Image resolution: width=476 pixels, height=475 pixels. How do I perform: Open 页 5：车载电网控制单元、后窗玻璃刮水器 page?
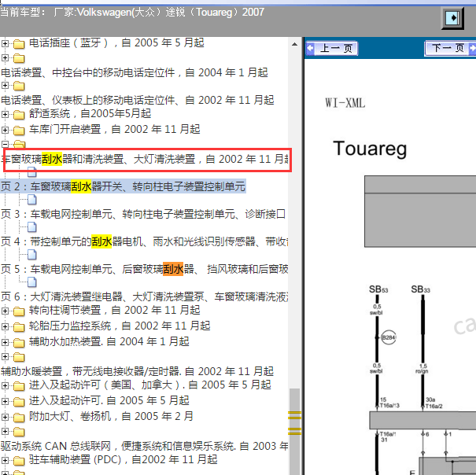pos(145,269)
